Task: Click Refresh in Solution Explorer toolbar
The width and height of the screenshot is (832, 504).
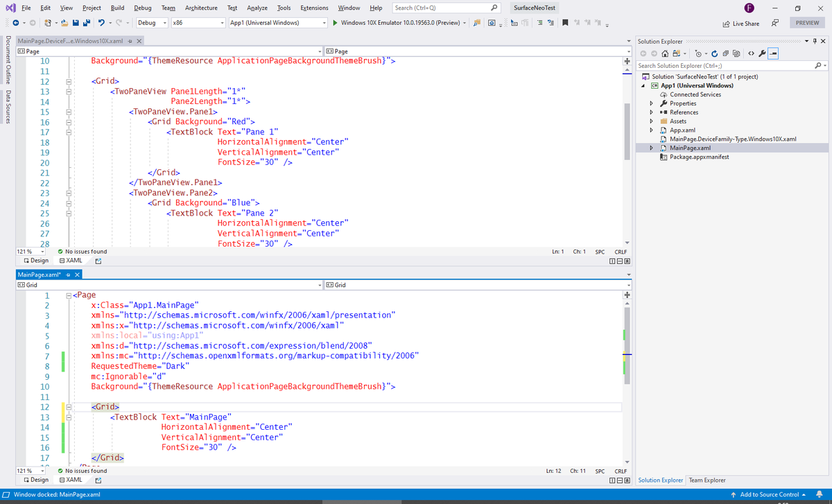Action: [715, 53]
